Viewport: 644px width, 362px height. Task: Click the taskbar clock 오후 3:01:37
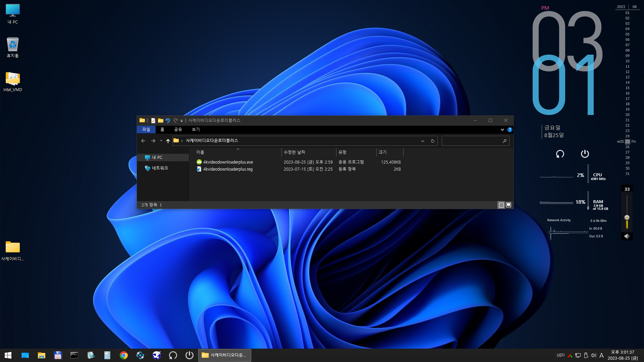pos(623,352)
